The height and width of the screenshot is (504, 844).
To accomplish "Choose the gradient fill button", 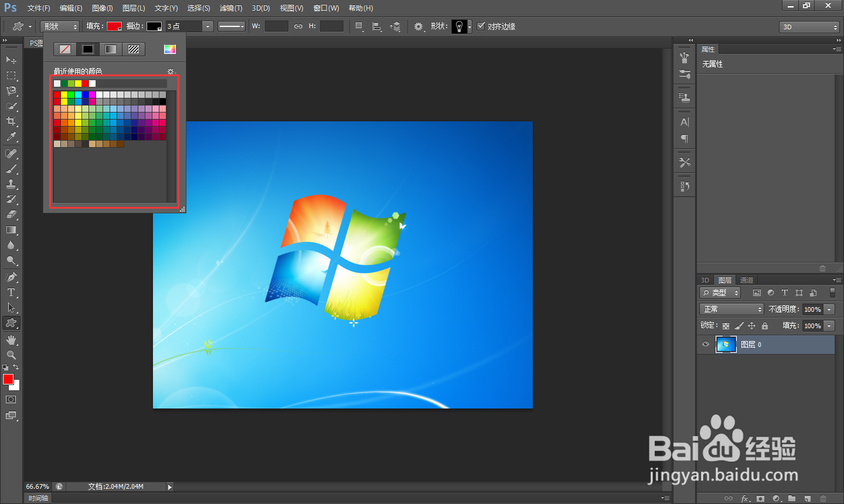I will pyautogui.click(x=111, y=49).
